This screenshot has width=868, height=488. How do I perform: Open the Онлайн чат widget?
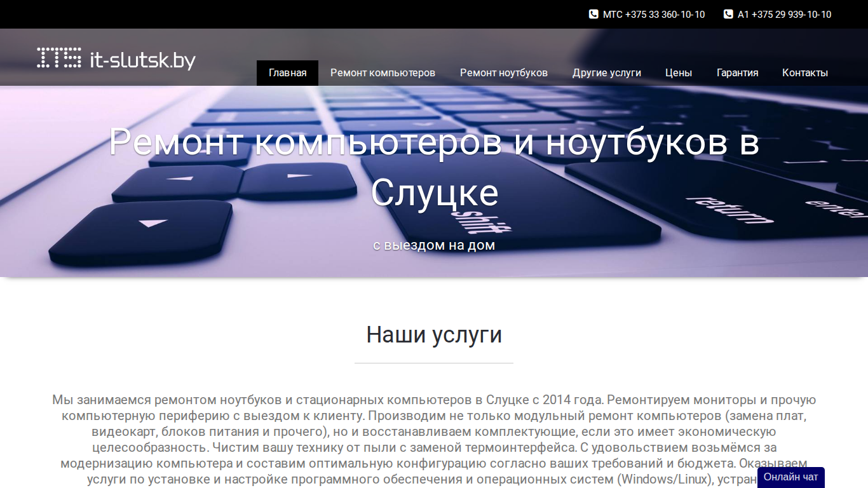[791, 477]
